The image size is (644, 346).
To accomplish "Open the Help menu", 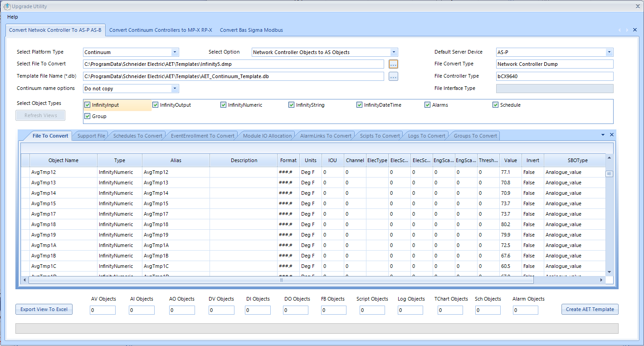I will [x=12, y=17].
